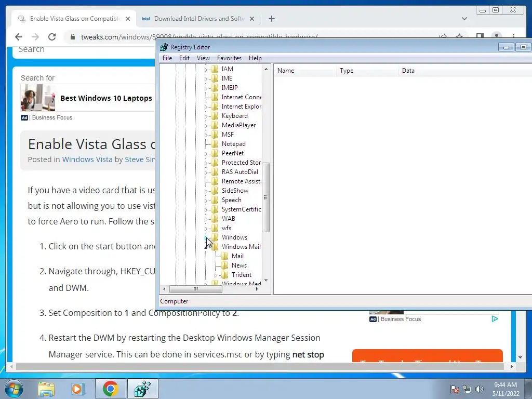
Task: Expand the IMEJP registry key
Action: click(206, 88)
